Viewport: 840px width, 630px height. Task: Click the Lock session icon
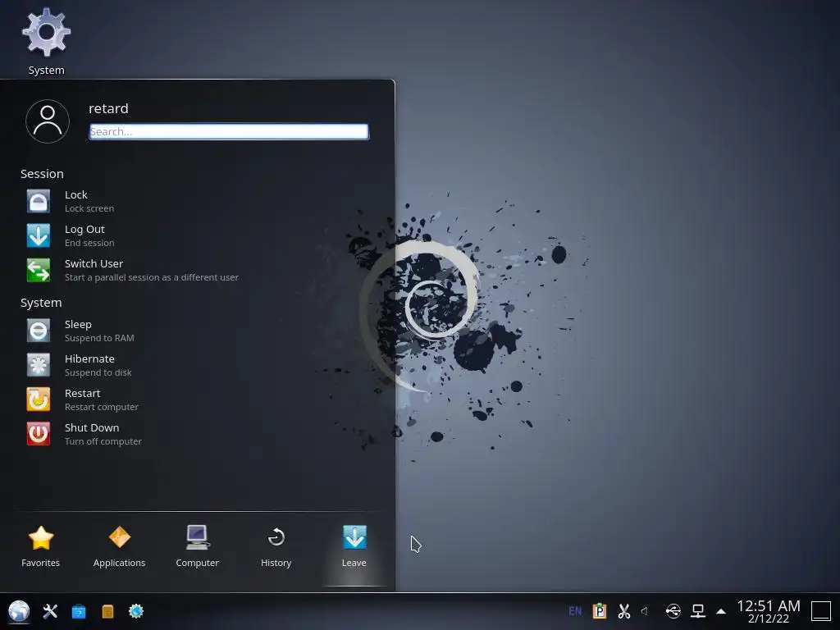point(38,202)
